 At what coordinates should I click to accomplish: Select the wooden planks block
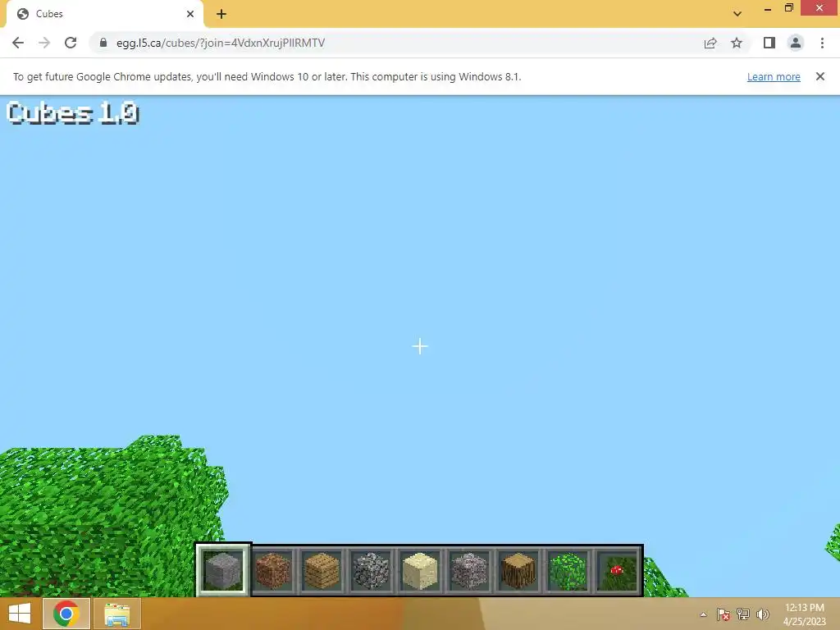pyautogui.click(x=322, y=571)
